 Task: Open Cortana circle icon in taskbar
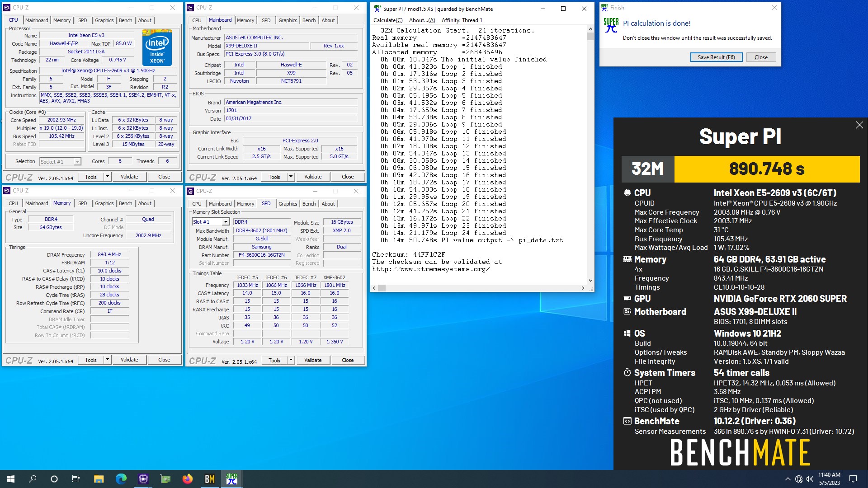click(54, 479)
